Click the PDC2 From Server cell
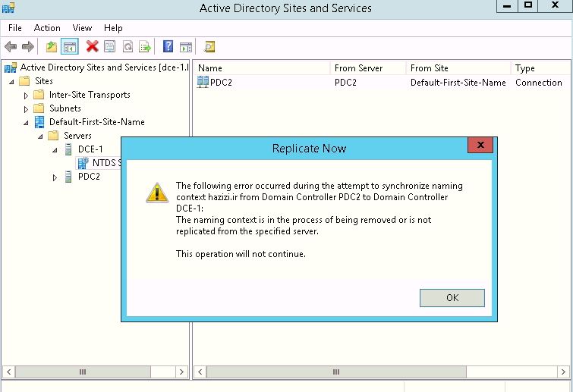 coord(345,82)
